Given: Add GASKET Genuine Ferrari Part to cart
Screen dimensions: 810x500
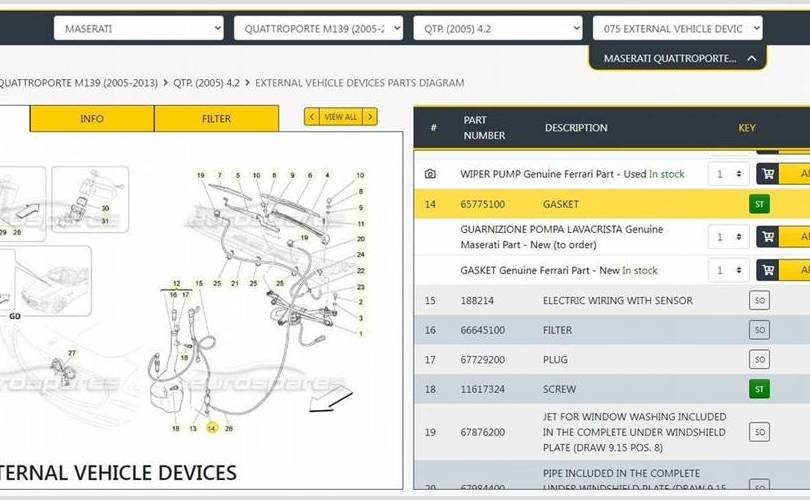Looking at the screenshot, I should (x=768, y=270).
